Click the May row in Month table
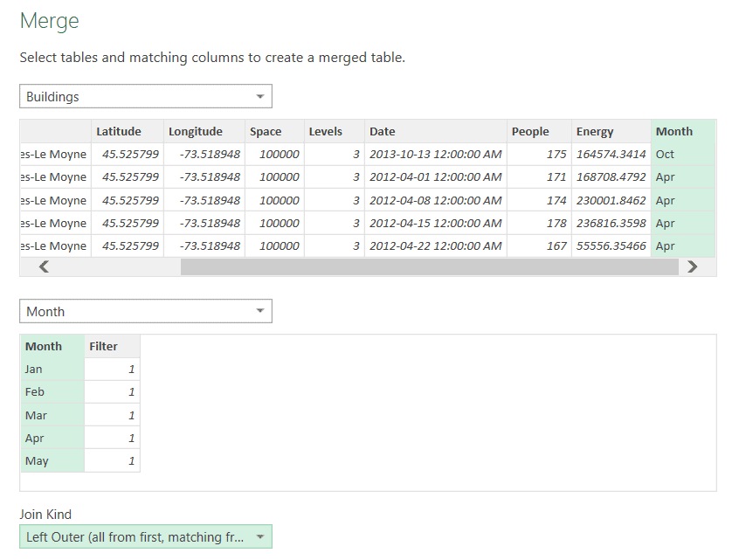 point(80,460)
